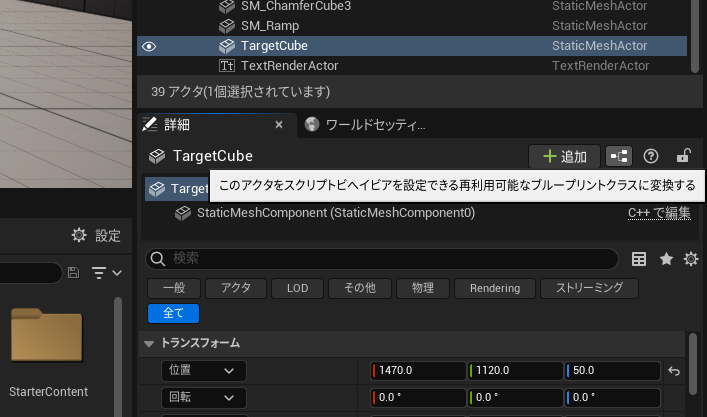Toggle favorites star filter icon

tap(666, 259)
